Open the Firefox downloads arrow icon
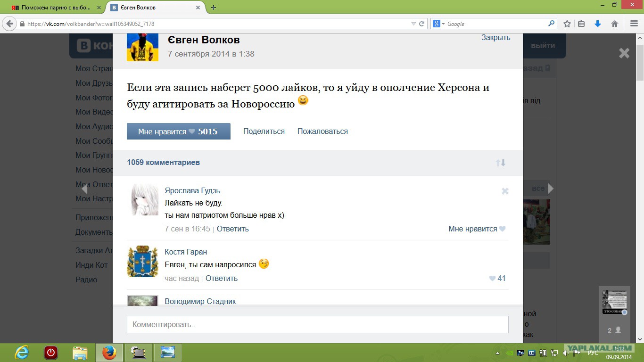The height and width of the screenshot is (362, 644). (x=598, y=24)
